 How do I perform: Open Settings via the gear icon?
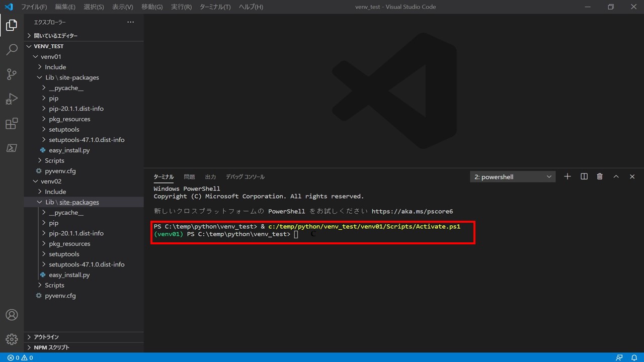[11, 339]
